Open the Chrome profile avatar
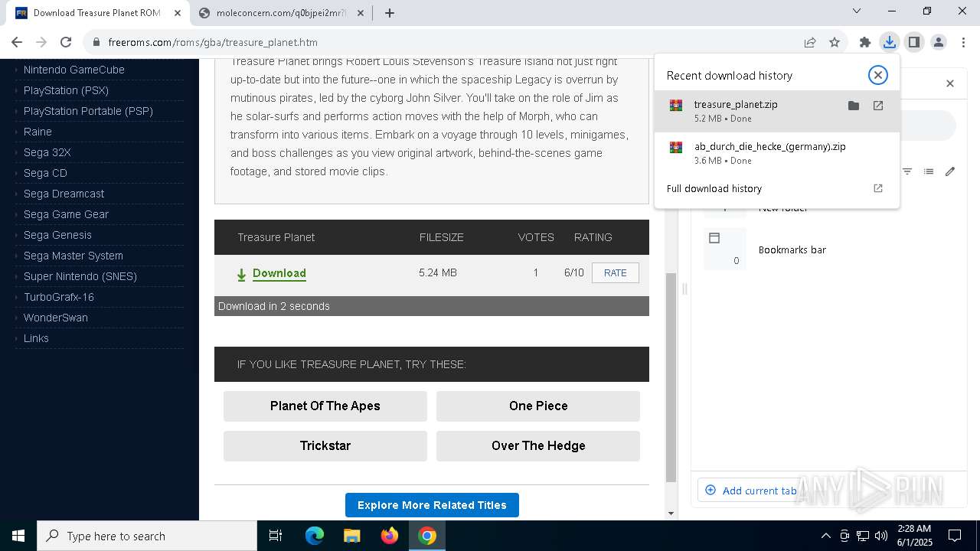980x551 pixels. pyautogui.click(x=939, y=42)
